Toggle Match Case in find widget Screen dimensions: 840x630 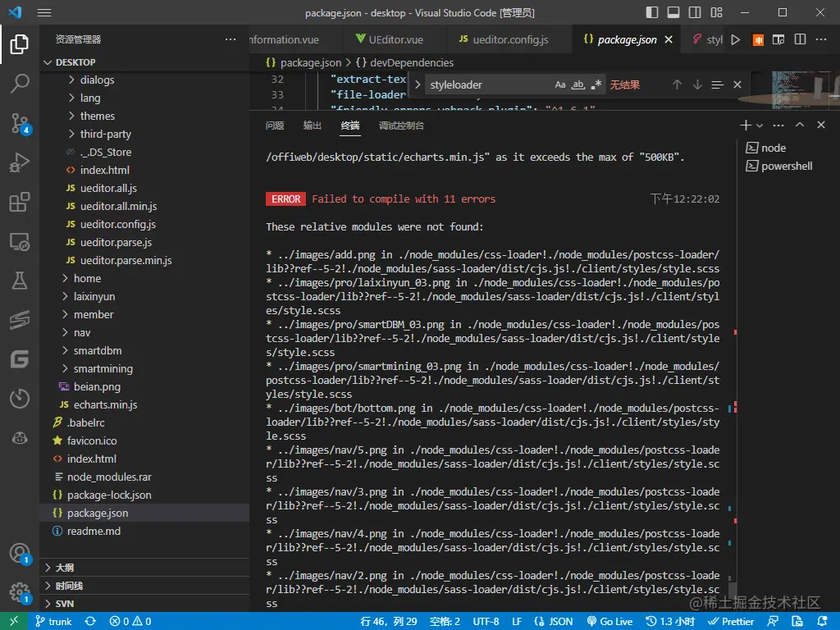(560, 84)
